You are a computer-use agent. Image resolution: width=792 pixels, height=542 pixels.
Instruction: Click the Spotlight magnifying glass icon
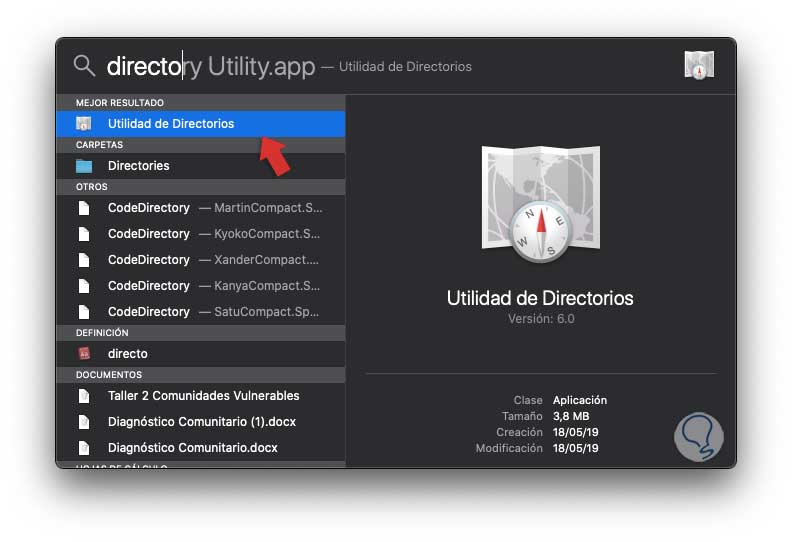coord(84,66)
